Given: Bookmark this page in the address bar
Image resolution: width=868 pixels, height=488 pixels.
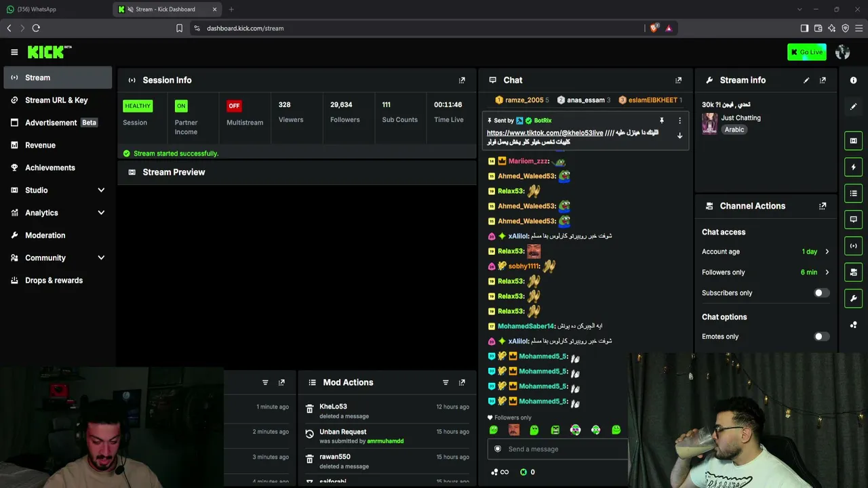Looking at the screenshot, I should coord(179,28).
